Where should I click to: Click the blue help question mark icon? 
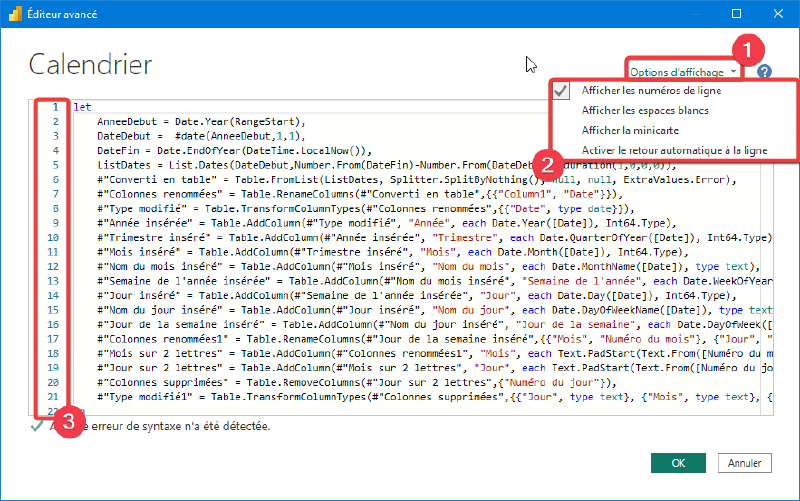point(764,72)
